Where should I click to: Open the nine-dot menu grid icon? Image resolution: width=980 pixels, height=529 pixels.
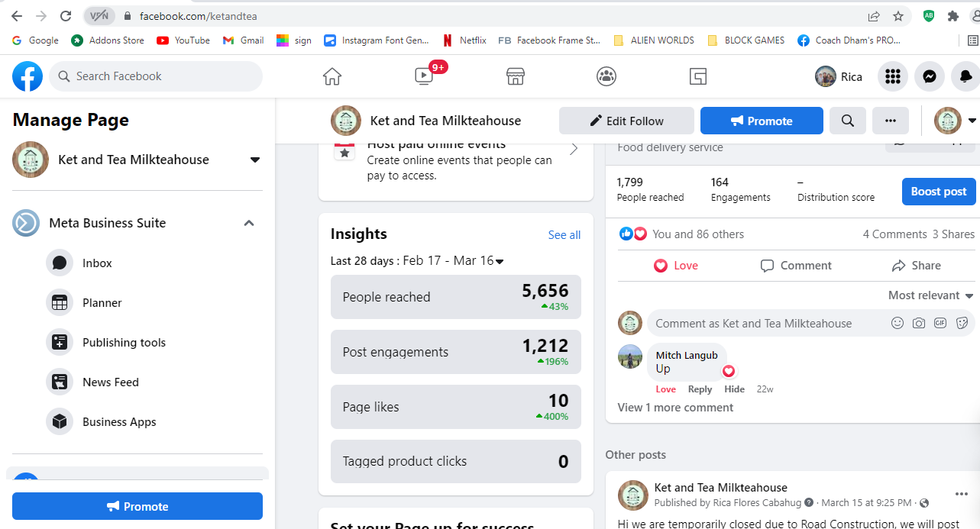click(x=891, y=76)
